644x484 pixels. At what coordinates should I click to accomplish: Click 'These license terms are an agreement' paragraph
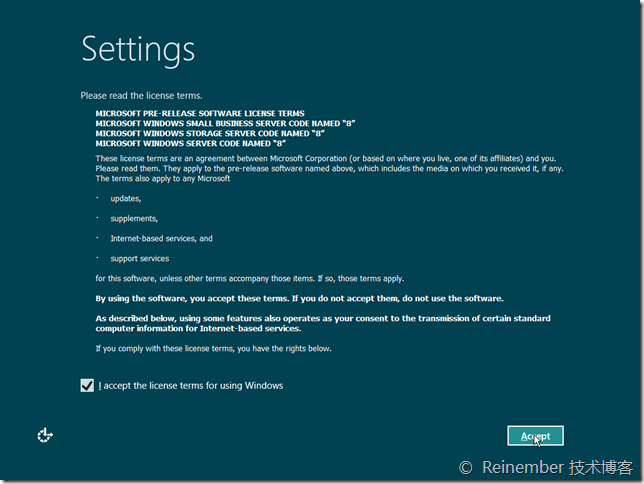pyautogui.click(x=329, y=168)
